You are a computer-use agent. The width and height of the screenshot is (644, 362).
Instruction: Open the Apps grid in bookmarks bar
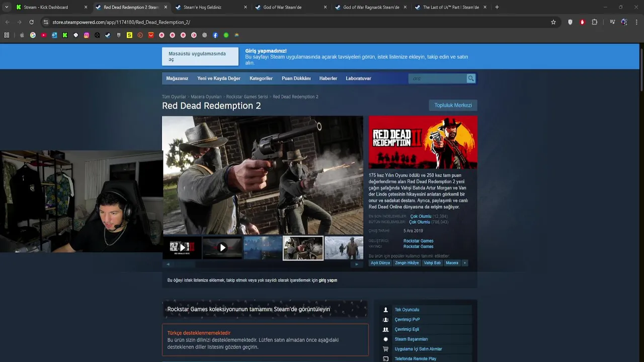point(7,35)
